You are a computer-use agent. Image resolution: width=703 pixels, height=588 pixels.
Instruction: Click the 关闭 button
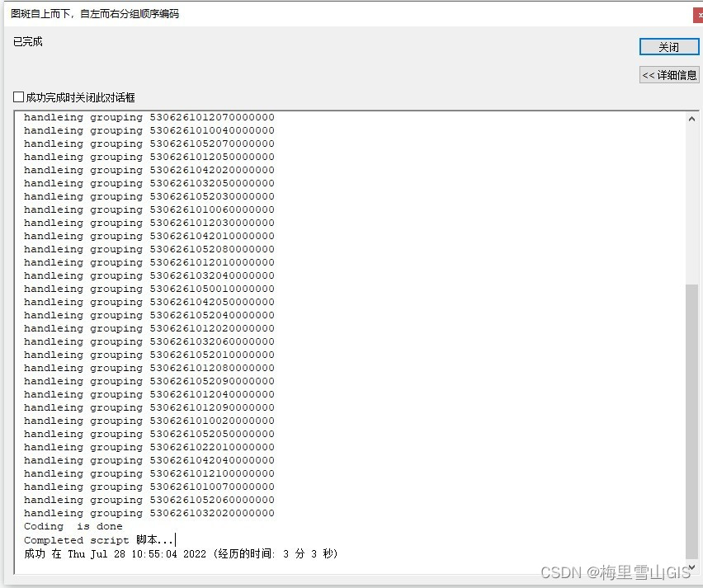[669, 47]
